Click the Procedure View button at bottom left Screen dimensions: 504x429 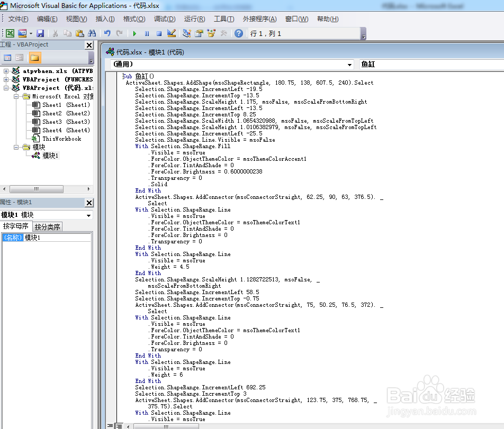coord(110,426)
